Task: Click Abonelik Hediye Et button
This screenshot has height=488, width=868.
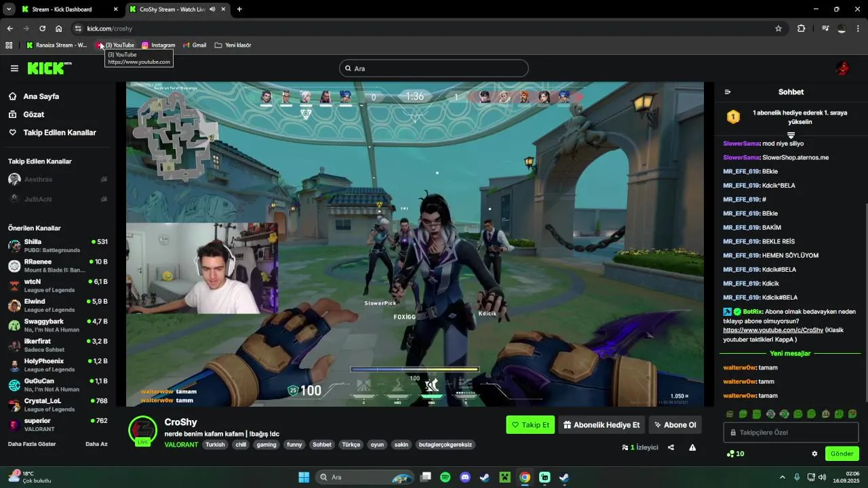Action: (601, 425)
